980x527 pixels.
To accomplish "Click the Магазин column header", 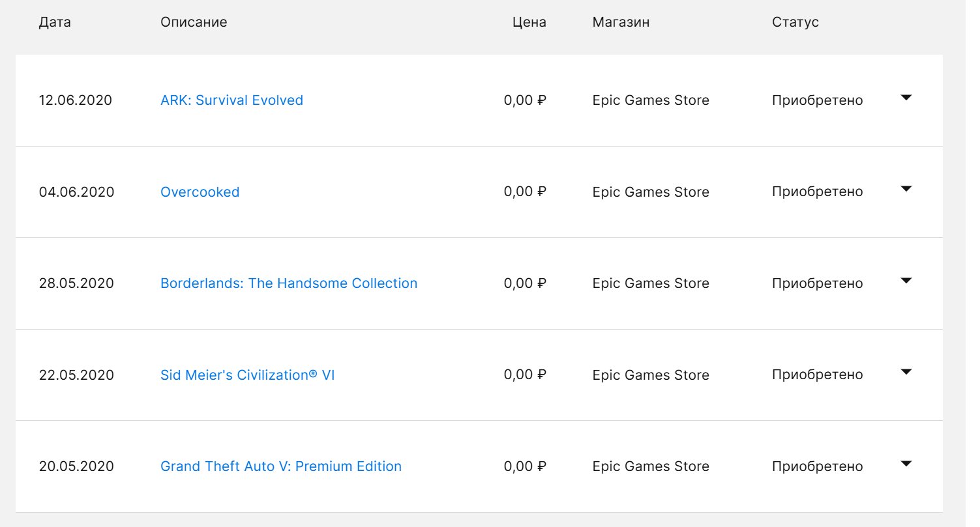I will pos(621,22).
